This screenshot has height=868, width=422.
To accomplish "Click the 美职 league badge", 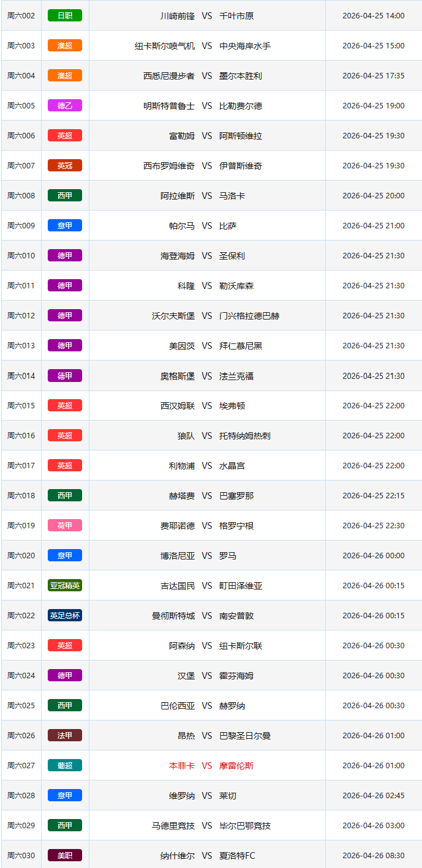I will [x=65, y=855].
